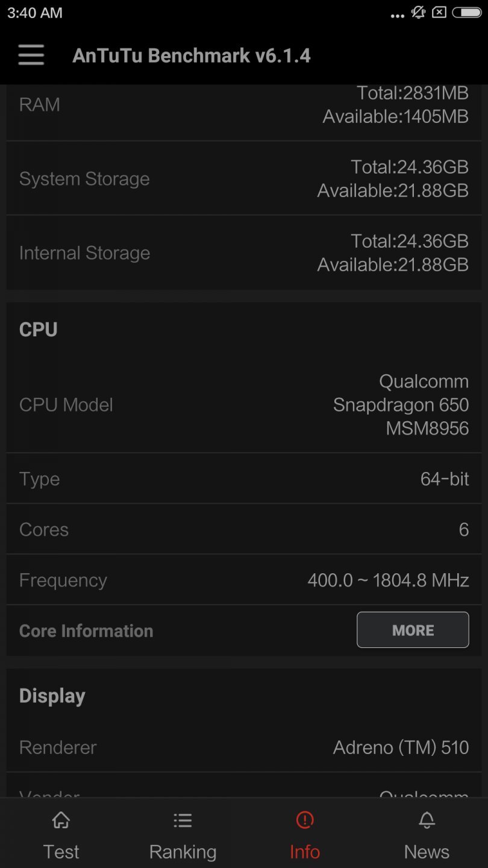488x868 pixels.
Task: Tap the battery indicator in the status bar
Action: click(467, 12)
